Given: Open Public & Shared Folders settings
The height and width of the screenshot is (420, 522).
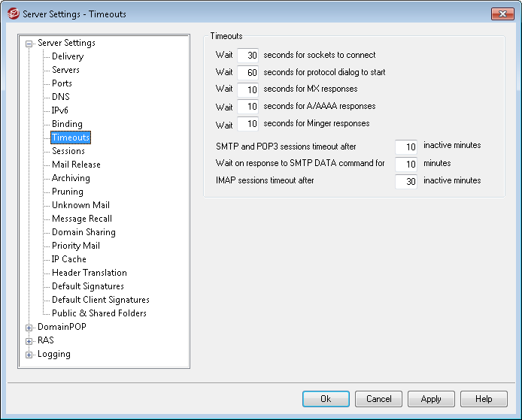Looking at the screenshot, I should pyautogui.click(x=99, y=313).
